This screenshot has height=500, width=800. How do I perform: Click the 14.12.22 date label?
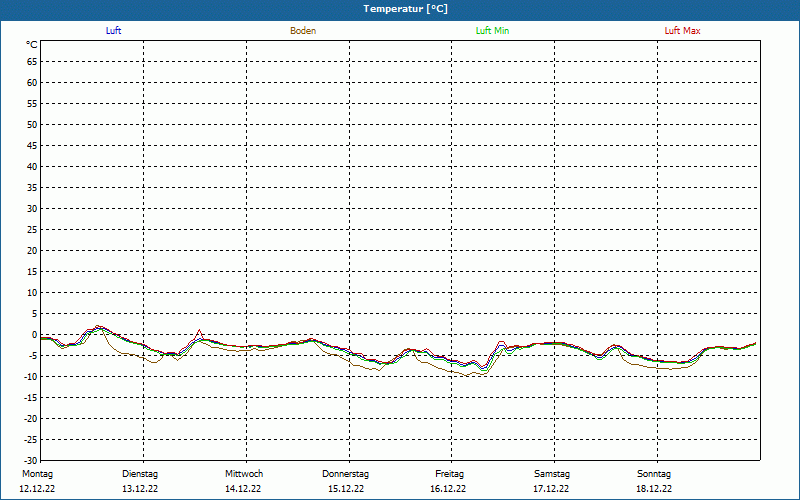(243, 489)
